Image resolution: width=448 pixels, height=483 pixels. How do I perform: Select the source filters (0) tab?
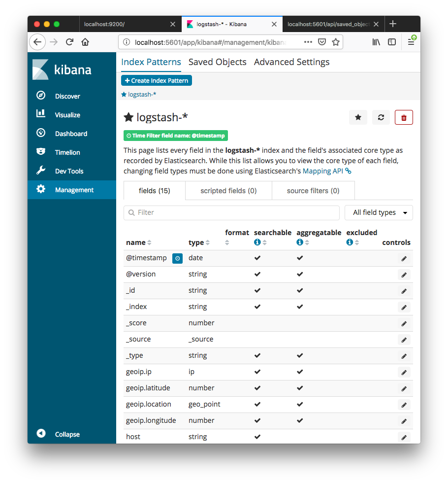click(313, 191)
